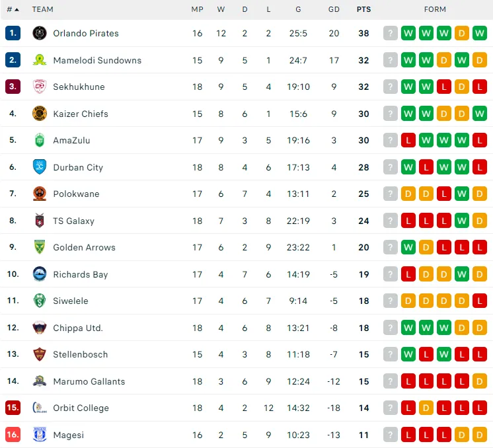The image size is (493, 448).
Task: Click the Stellenbosch club crest
Action: pyautogui.click(x=40, y=354)
